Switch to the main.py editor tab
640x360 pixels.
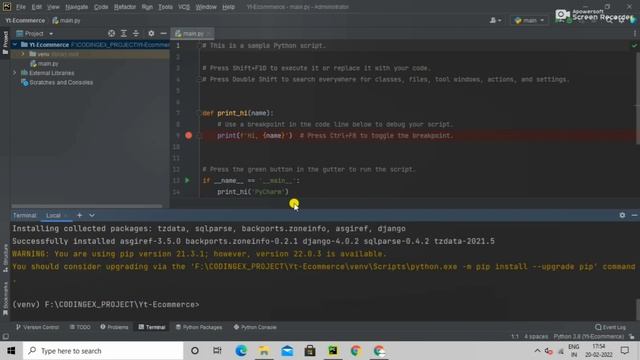point(192,33)
